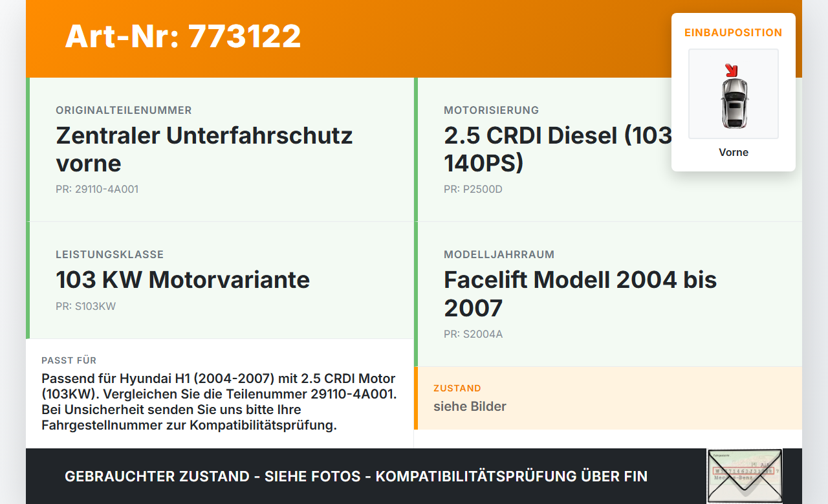The height and width of the screenshot is (504, 828).
Task: Open the vehicle registration document thumbnail
Action: point(745,476)
